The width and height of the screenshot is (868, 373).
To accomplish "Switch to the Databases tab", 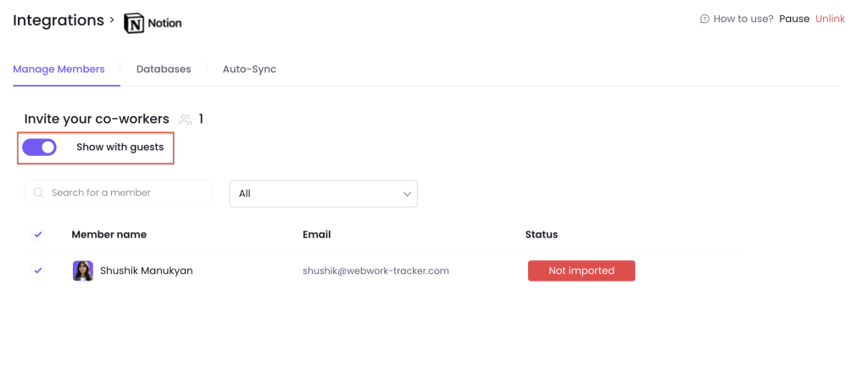I will pos(164,70).
